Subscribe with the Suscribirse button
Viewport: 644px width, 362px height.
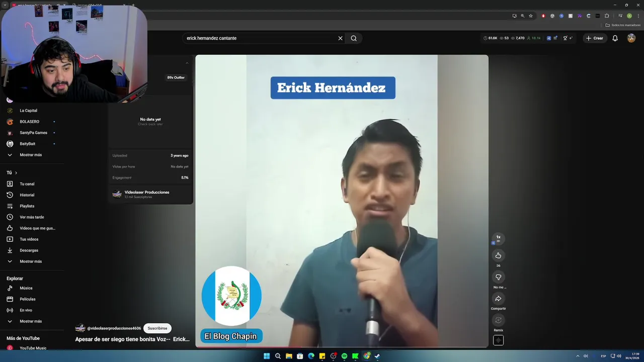tap(157, 328)
